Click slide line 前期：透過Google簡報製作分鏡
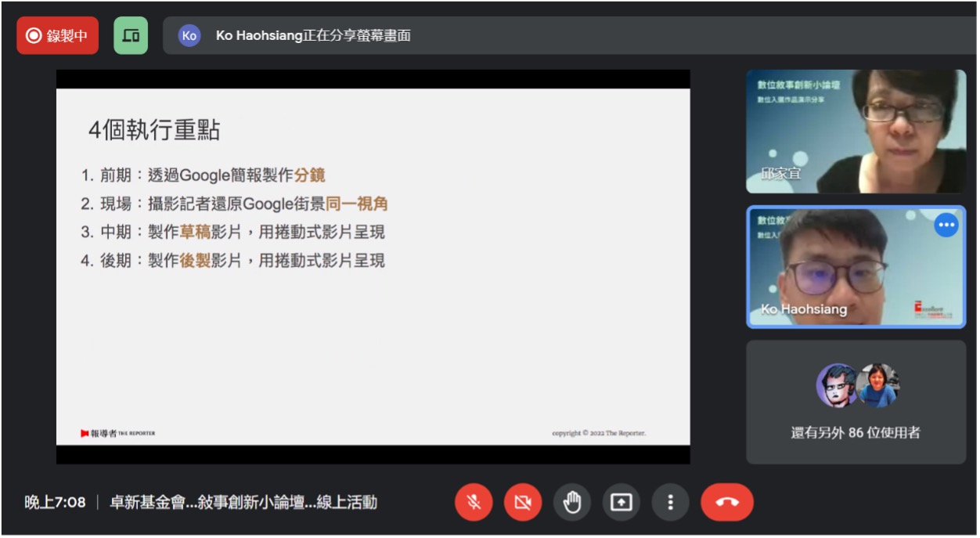Screen dimensions: 980x538 click(x=203, y=175)
